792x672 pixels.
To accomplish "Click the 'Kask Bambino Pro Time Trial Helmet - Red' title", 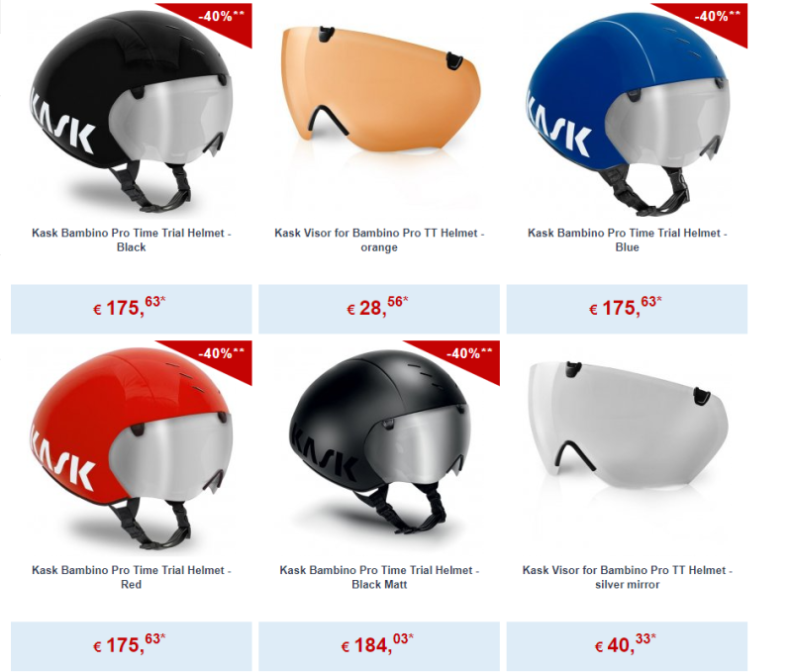I will [132, 577].
